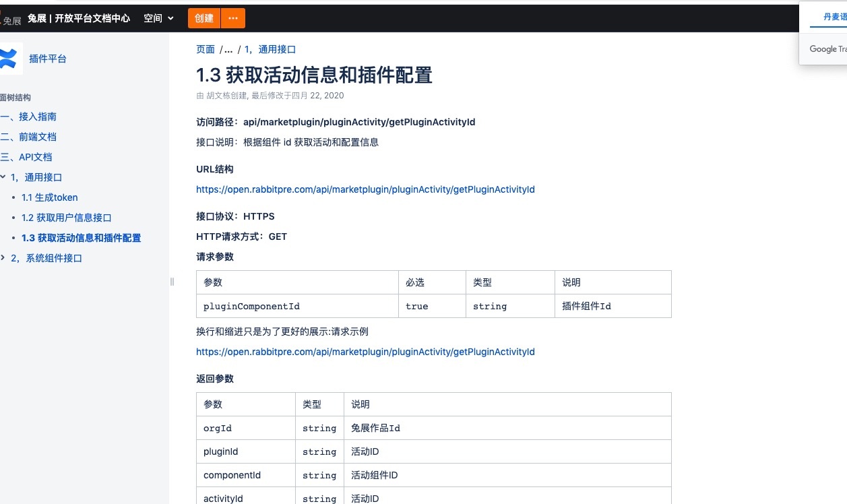Expand the breadcrumb ellipsis
This screenshot has height=504, width=847.
[x=228, y=49]
